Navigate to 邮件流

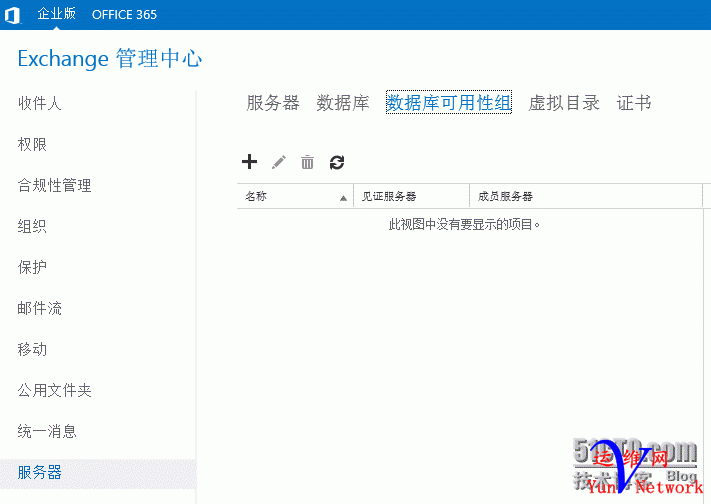tap(39, 308)
